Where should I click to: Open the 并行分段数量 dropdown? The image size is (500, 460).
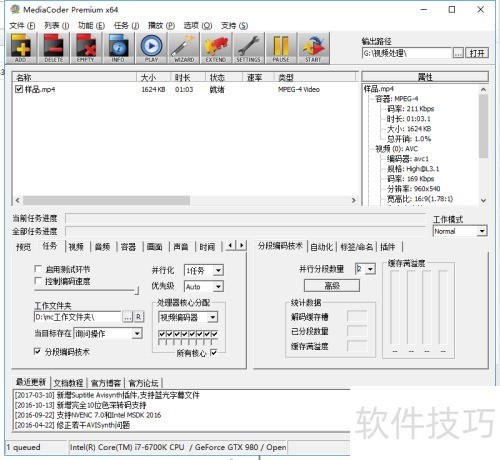tap(365, 269)
